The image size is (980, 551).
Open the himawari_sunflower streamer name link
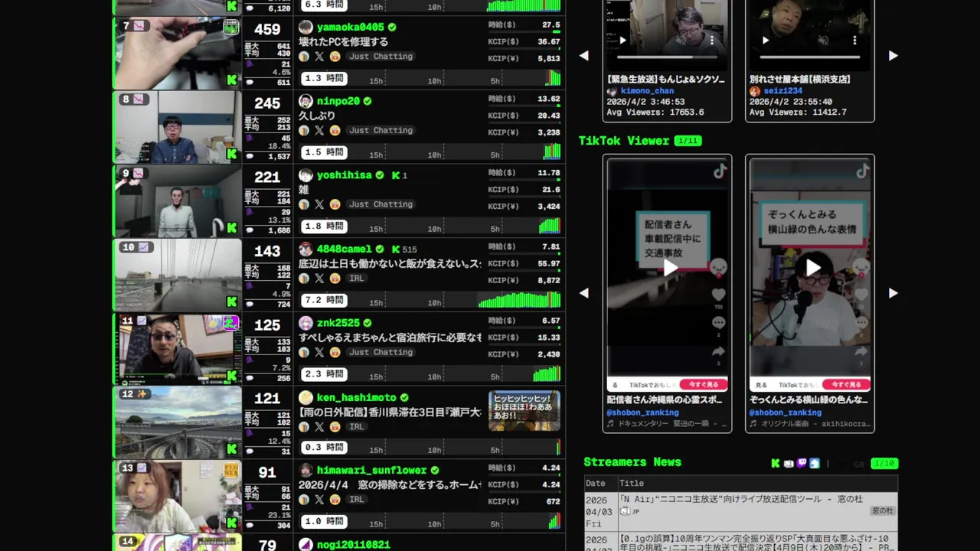tap(372, 471)
